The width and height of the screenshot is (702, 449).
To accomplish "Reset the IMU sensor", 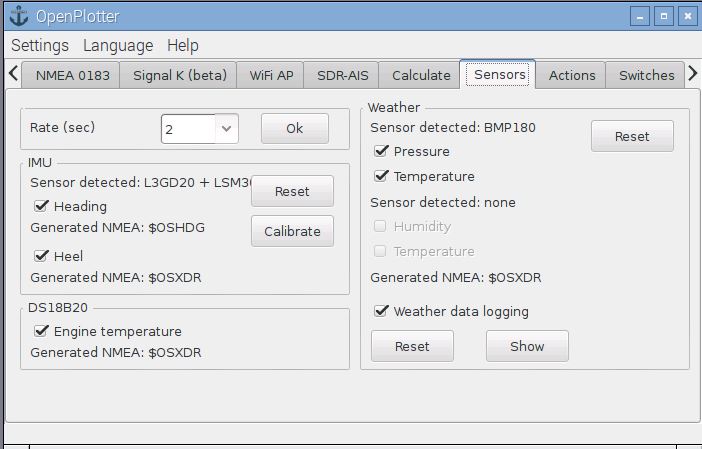I will (292, 191).
